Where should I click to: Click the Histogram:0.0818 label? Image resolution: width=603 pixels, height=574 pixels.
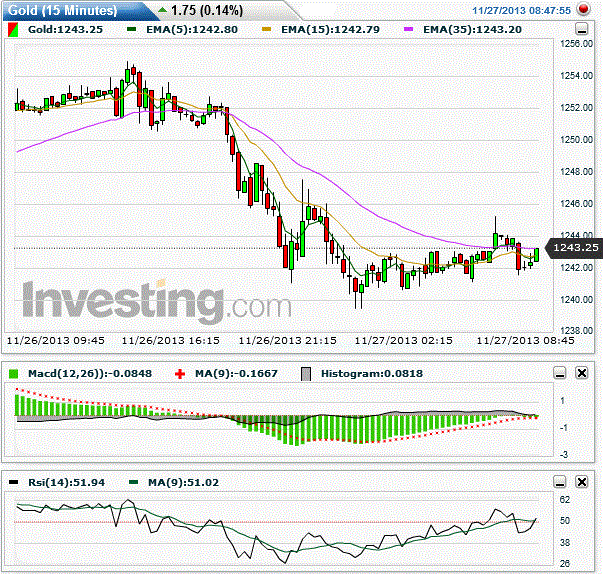click(x=372, y=374)
